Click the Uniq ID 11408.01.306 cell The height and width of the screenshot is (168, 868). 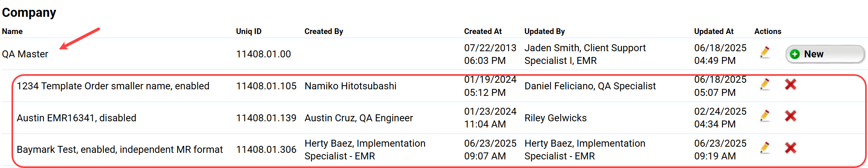266,150
